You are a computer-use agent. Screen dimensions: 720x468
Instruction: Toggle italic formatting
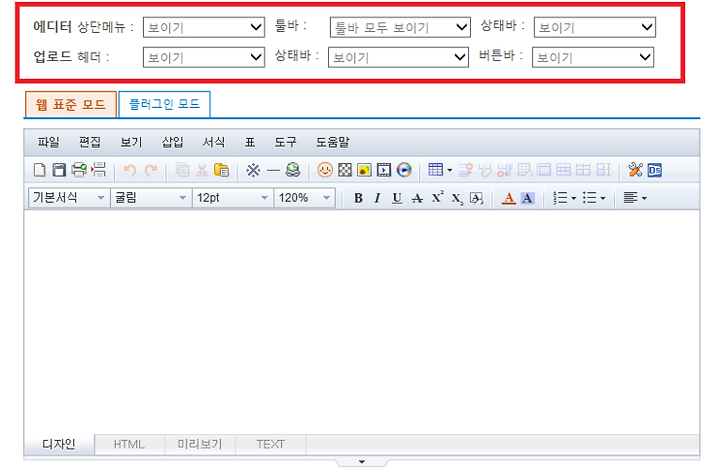[x=377, y=198]
